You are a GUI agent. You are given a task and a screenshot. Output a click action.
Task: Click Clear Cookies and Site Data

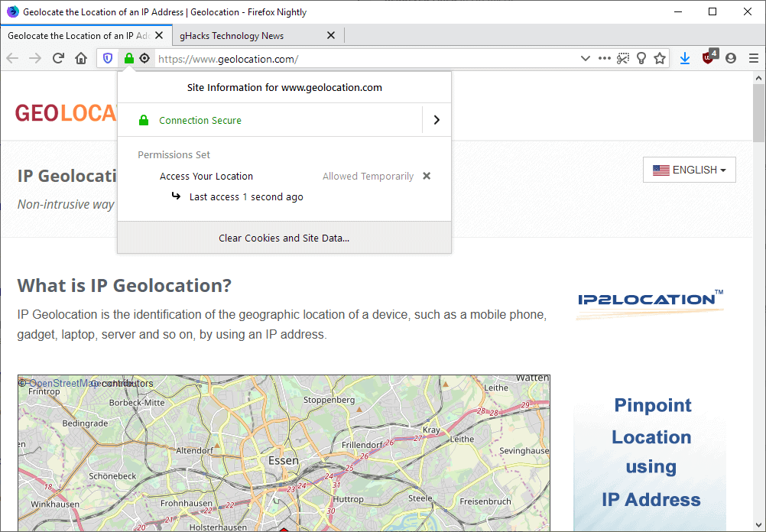pos(284,238)
